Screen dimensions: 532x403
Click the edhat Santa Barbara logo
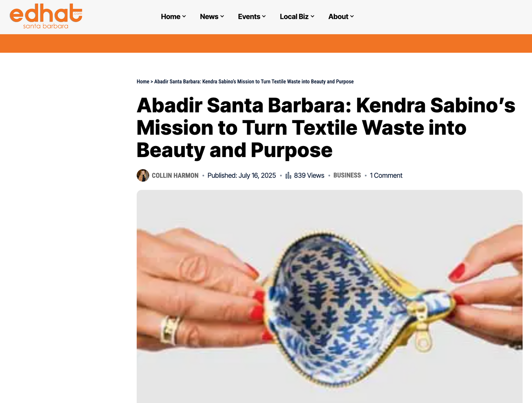pyautogui.click(x=46, y=16)
